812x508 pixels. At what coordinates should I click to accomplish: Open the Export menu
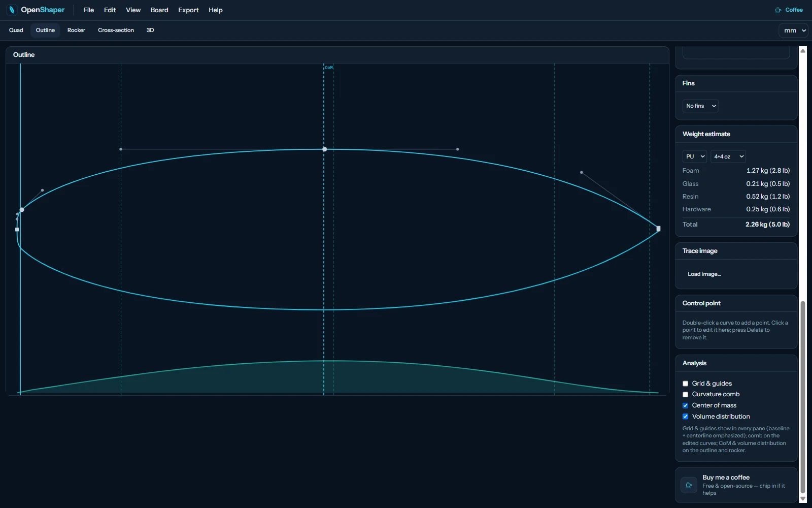click(x=188, y=10)
